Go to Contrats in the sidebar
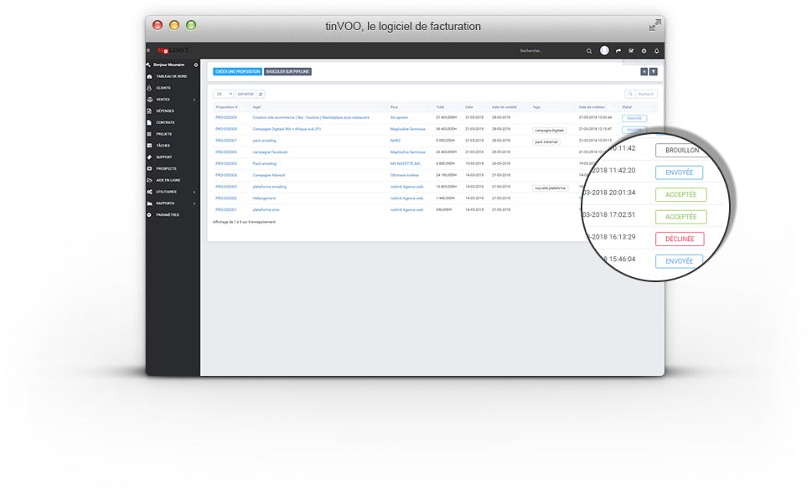 click(165, 122)
